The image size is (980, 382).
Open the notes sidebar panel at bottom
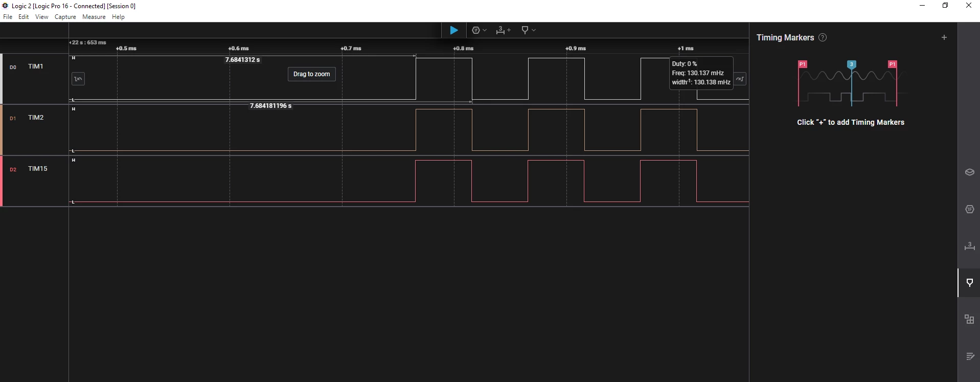pyautogui.click(x=969, y=356)
